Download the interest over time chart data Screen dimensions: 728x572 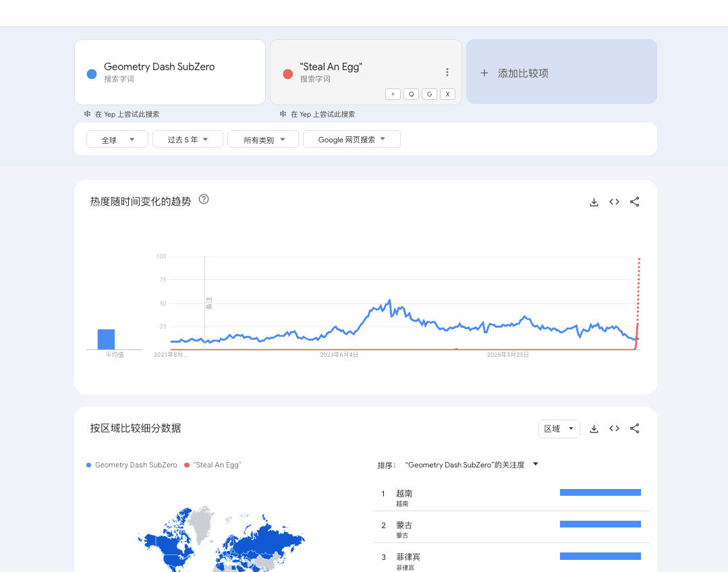point(594,202)
